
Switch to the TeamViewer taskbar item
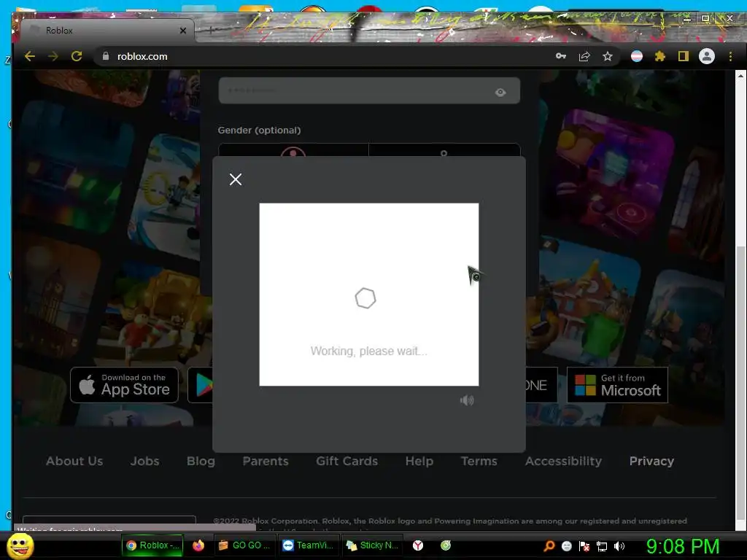pyautogui.click(x=309, y=545)
